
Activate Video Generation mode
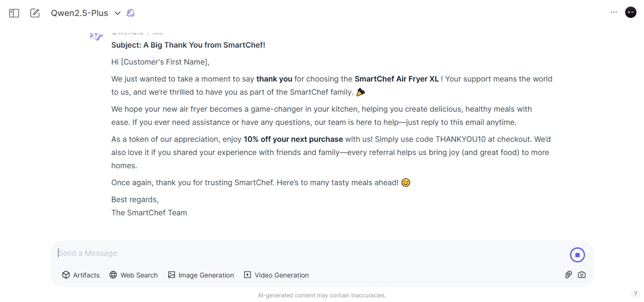276,275
